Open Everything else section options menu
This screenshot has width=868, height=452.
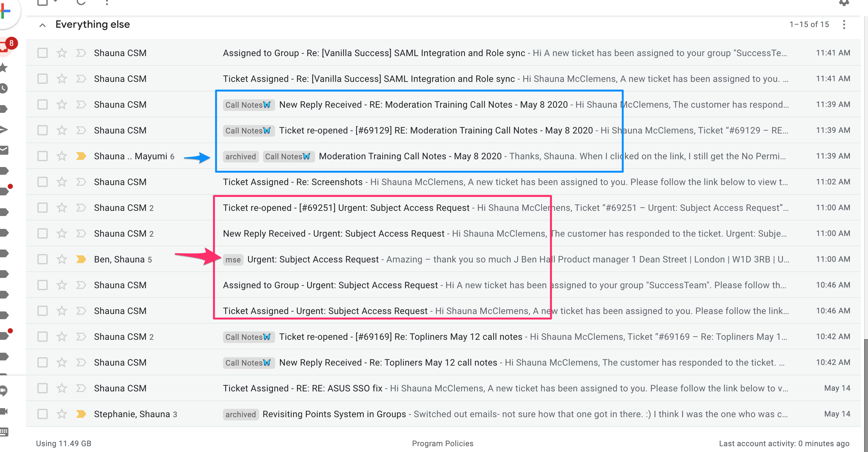844,25
